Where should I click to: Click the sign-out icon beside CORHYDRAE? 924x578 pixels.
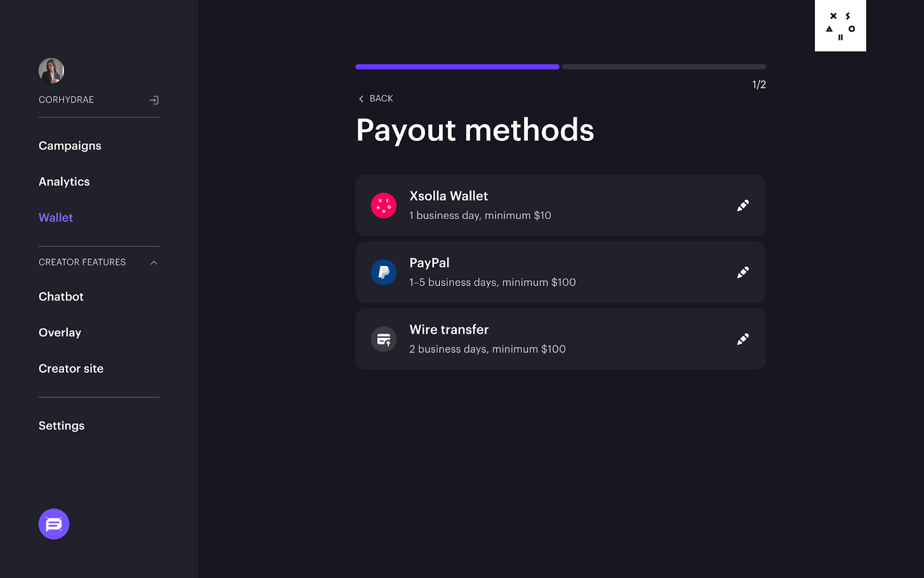pyautogui.click(x=154, y=99)
